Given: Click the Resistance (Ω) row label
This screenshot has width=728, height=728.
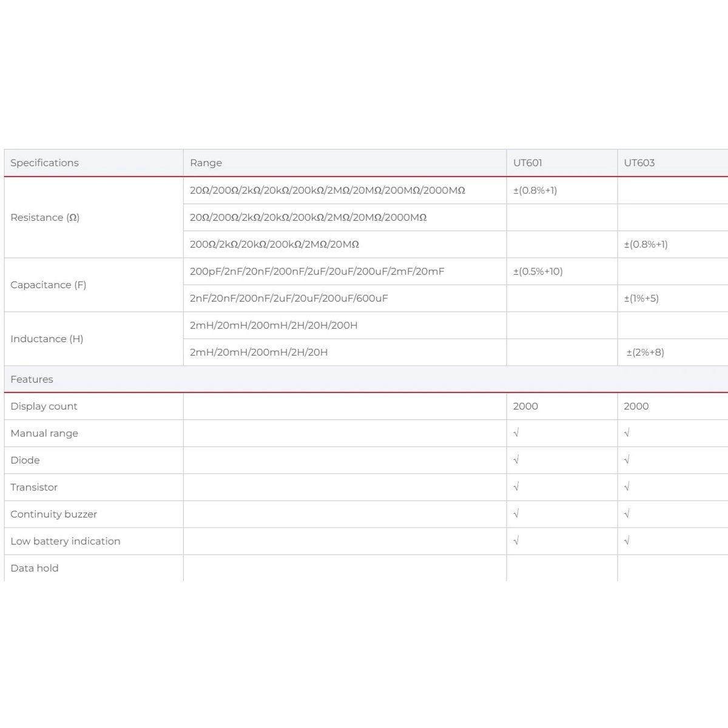Looking at the screenshot, I should [45, 217].
